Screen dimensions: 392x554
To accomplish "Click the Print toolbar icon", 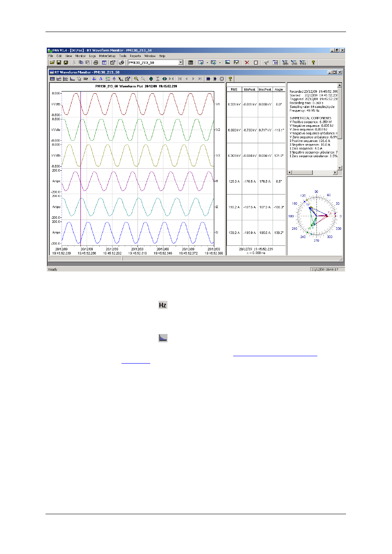I will click(96, 63).
